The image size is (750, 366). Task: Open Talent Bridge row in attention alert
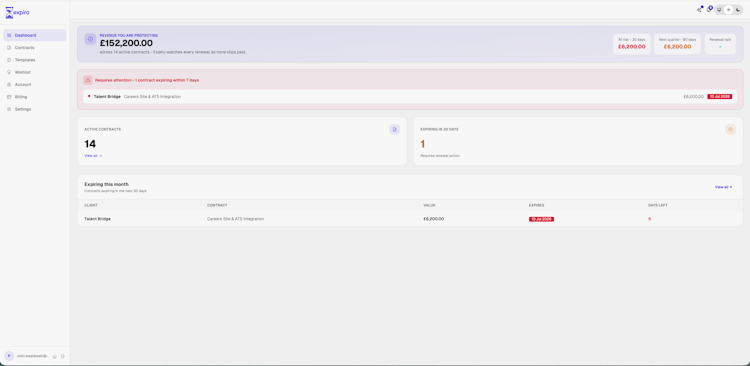(409, 97)
